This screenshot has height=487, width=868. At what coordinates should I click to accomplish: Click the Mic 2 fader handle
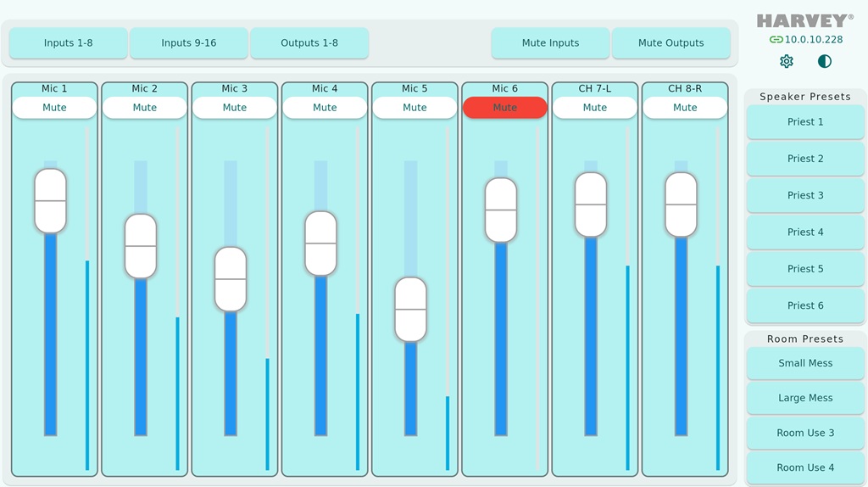[141, 246]
